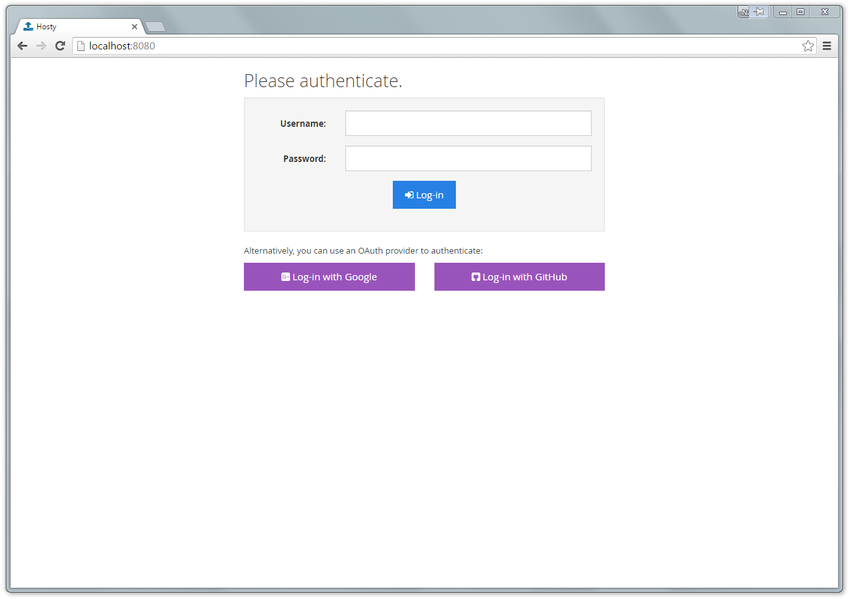This screenshot has height=599, width=850.
Task: Focus the Username input field
Action: (468, 123)
